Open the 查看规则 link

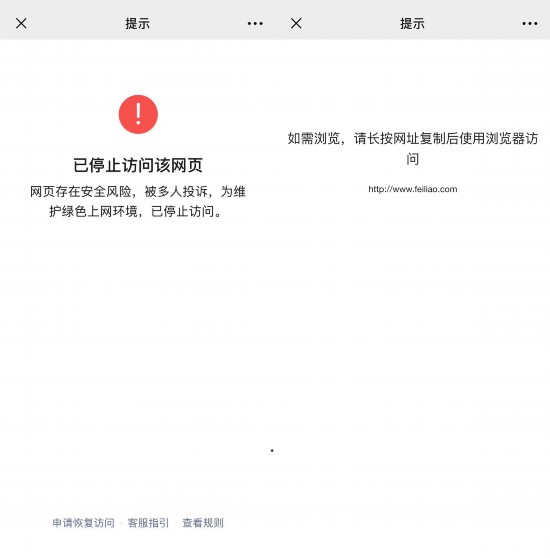(x=203, y=523)
